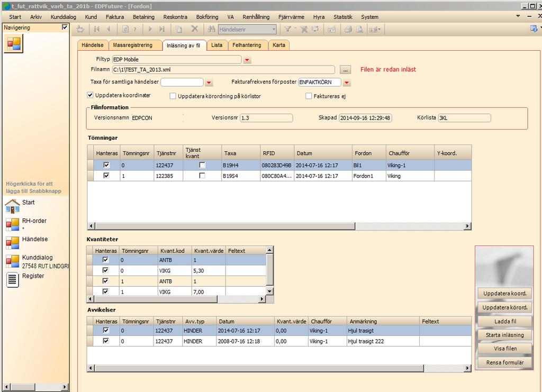Open the Händelsenr search combo box
This screenshot has width=542, height=392.
pos(247,29)
